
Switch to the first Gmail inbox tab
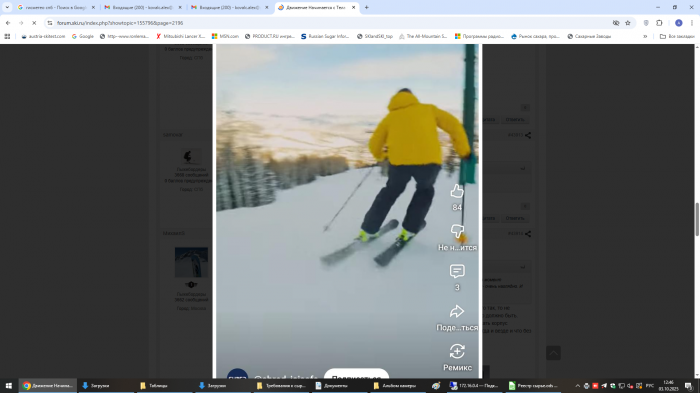[x=142, y=7]
